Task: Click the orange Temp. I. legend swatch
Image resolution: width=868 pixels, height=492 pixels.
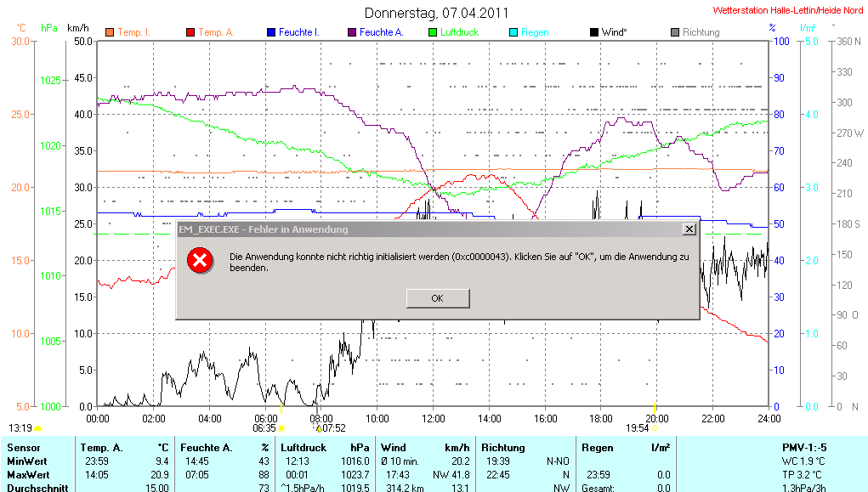Action: point(109,32)
